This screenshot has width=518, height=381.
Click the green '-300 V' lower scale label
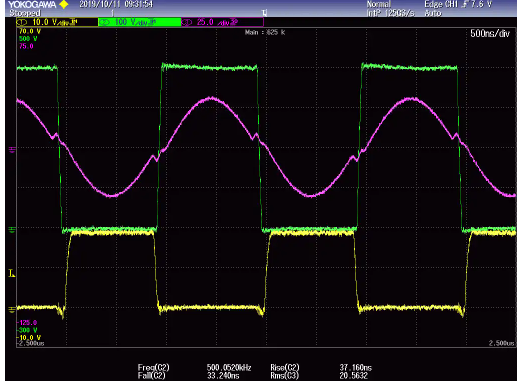[x=27, y=330]
